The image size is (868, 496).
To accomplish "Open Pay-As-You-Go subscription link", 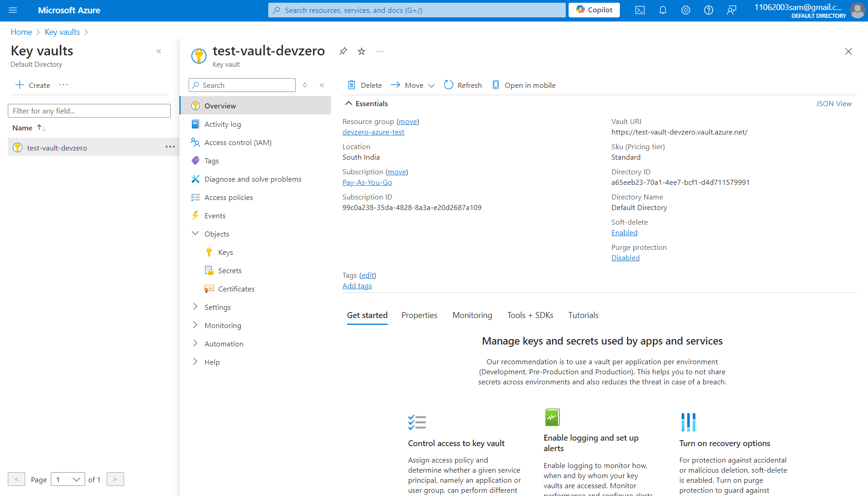I will pyautogui.click(x=367, y=183).
